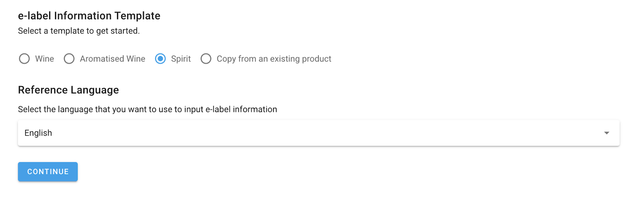Click the Wine template label text
This screenshot has width=644, height=200.
pyautogui.click(x=44, y=59)
